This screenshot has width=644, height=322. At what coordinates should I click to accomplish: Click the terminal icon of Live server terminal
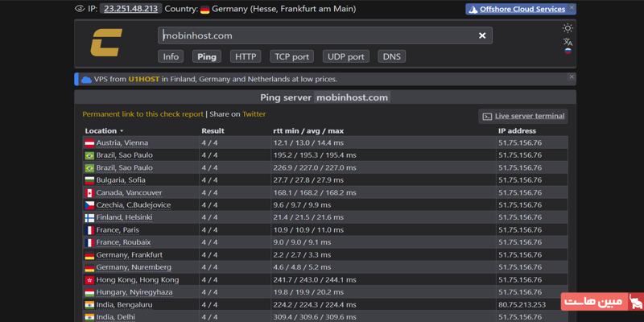487,117
